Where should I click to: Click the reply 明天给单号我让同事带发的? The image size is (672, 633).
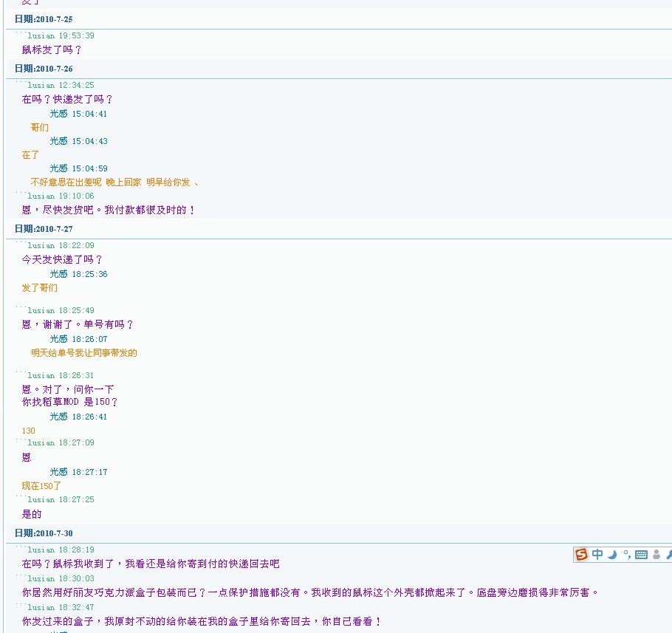point(84,352)
